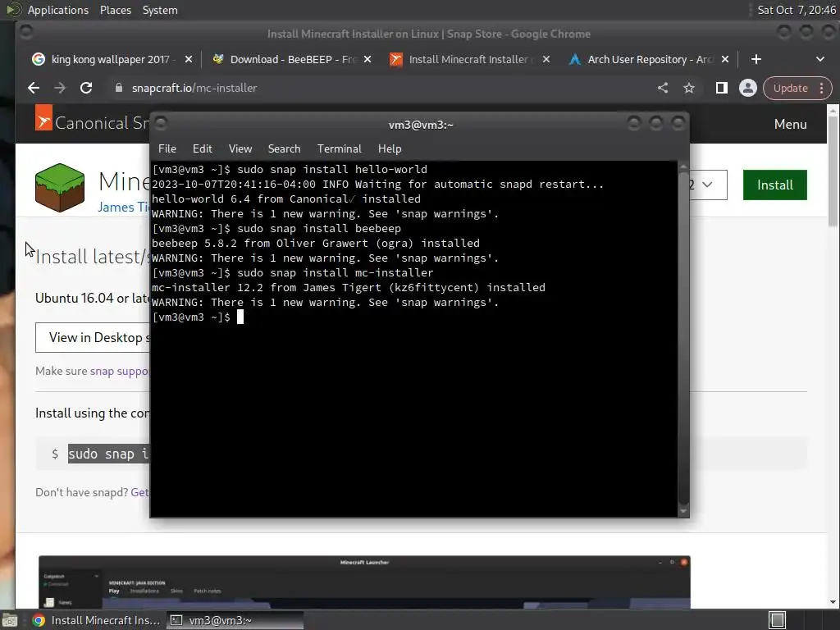This screenshot has height=630, width=840.
Task: Open the snap support link
Action: point(119,371)
